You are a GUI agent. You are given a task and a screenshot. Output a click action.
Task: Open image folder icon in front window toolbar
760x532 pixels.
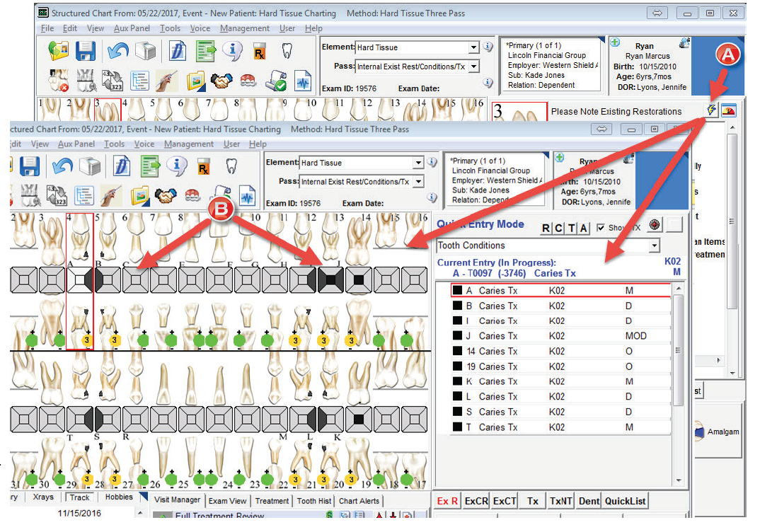point(139,196)
